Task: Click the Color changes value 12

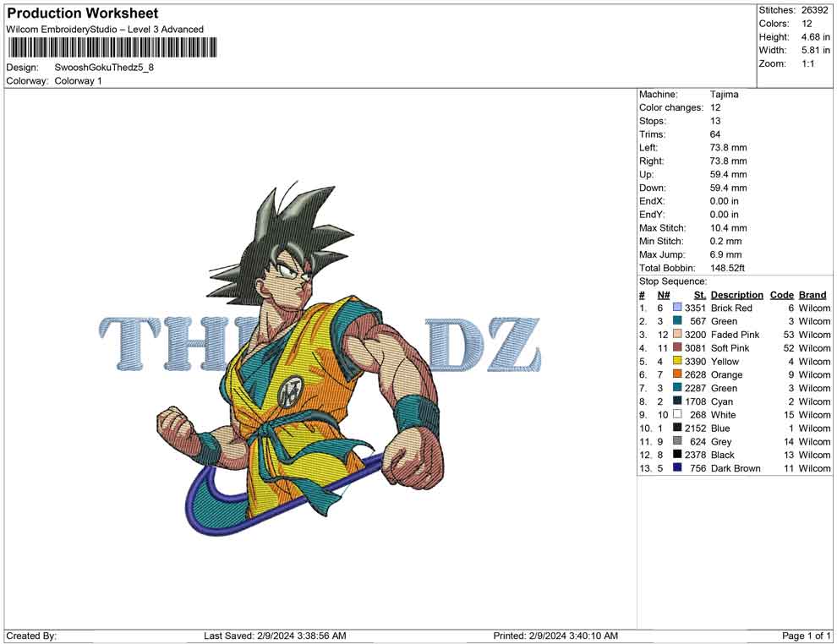Action: (714, 108)
